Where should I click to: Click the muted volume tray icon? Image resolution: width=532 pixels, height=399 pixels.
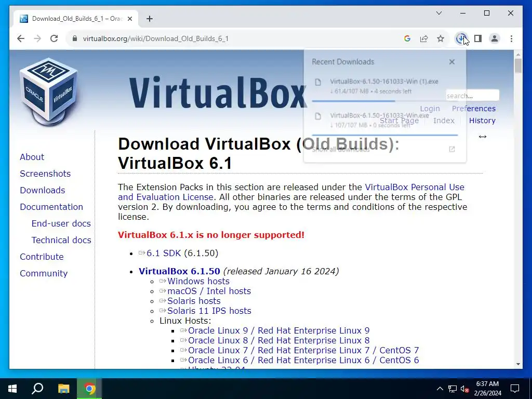click(x=465, y=389)
